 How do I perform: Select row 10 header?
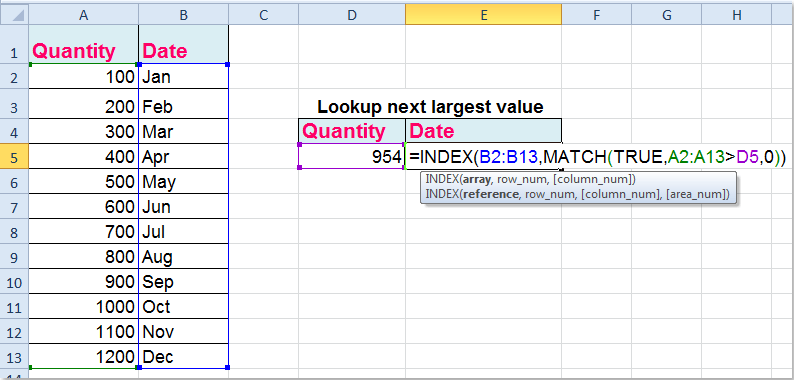click(x=14, y=282)
